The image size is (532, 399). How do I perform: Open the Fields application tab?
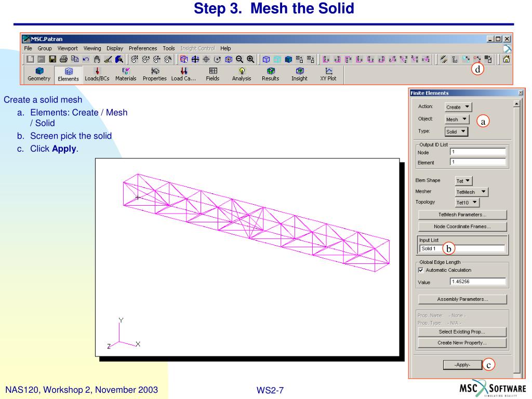coord(212,74)
